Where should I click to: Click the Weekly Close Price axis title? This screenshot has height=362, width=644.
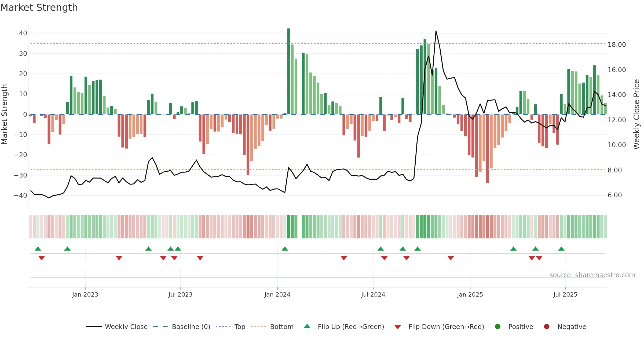(x=636, y=114)
